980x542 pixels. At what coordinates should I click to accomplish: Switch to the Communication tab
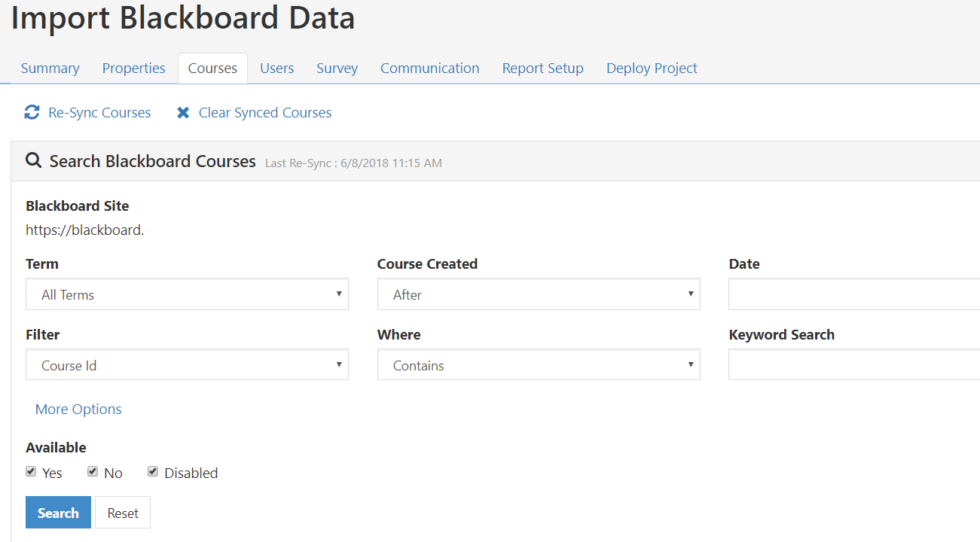[430, 69]
